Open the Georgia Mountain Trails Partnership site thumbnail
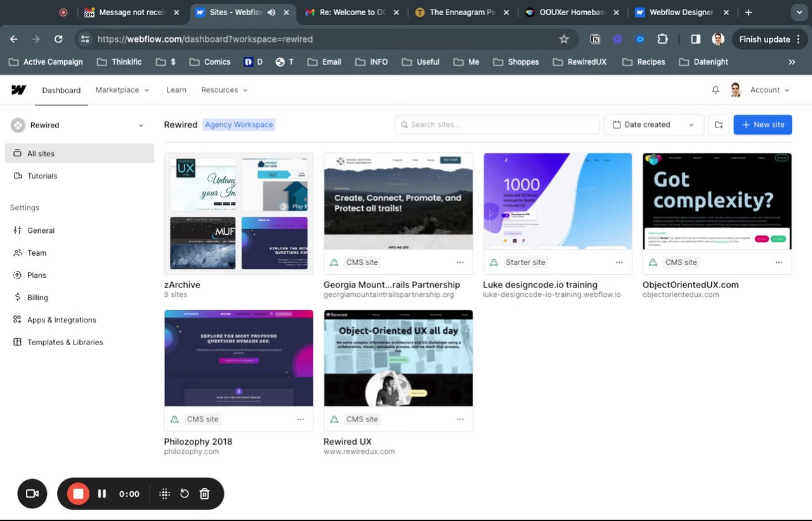The image size is (812, 521). point(398,201)
